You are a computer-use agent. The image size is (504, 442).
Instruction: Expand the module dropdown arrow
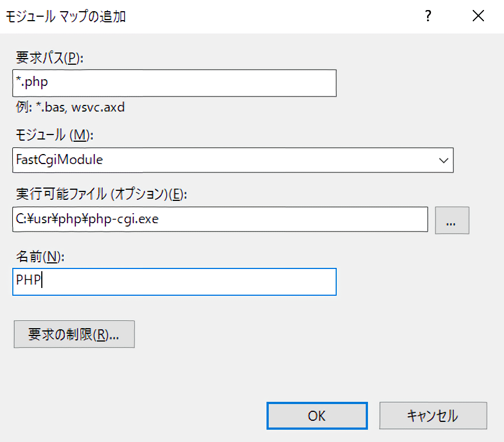click(x=444, y=160)
